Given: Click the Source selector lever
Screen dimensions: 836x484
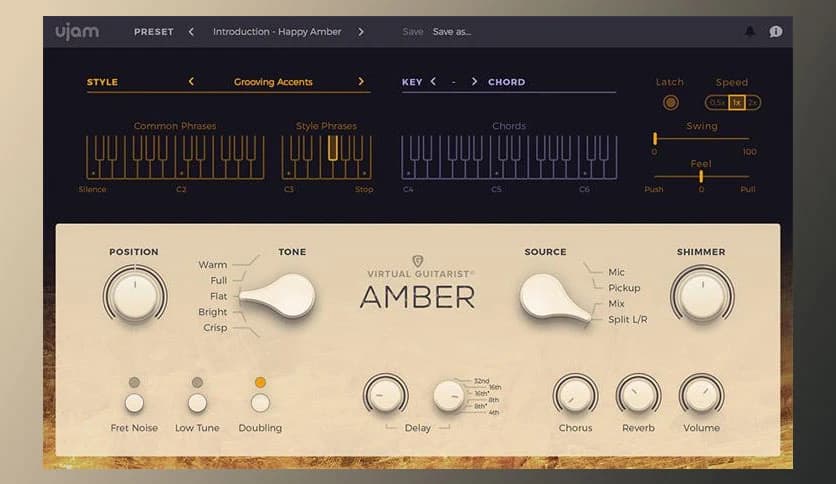Looking at the screenshot, I should (554, 299).
